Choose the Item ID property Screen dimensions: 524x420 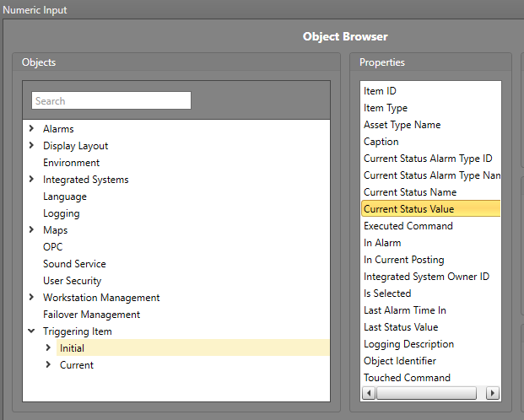pyautogui.click(x=380, y=91)
